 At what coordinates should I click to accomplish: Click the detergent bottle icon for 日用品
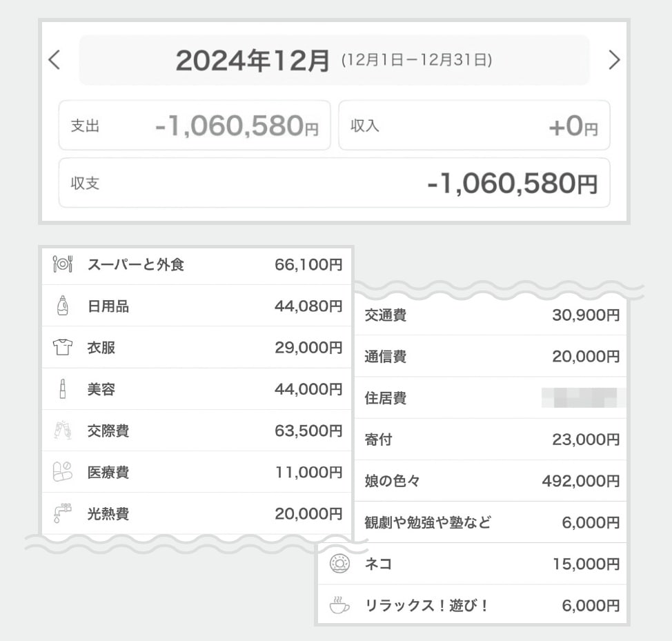63,306
